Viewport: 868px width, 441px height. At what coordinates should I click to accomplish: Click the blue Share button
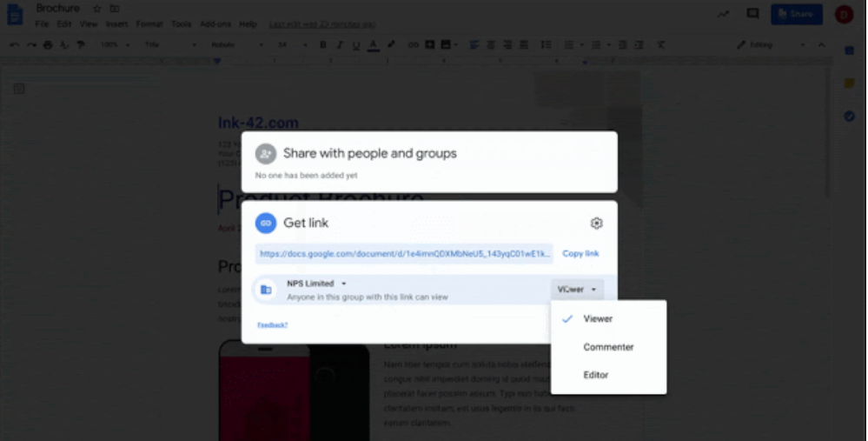pos(797,15)
